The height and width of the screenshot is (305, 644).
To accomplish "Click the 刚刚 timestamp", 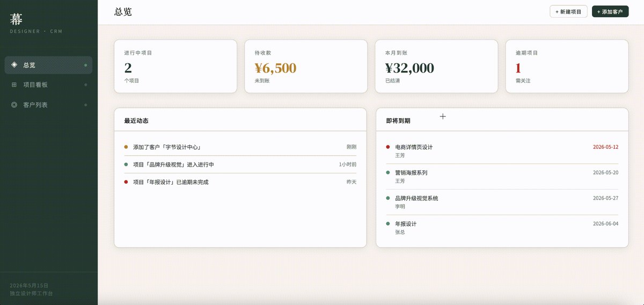I will [x=352, y=147].
